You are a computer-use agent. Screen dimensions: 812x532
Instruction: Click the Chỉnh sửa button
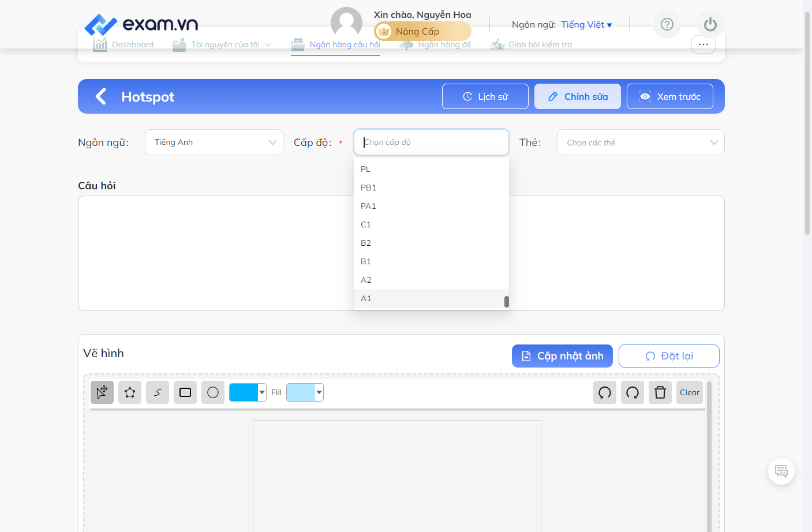(578, 96)
